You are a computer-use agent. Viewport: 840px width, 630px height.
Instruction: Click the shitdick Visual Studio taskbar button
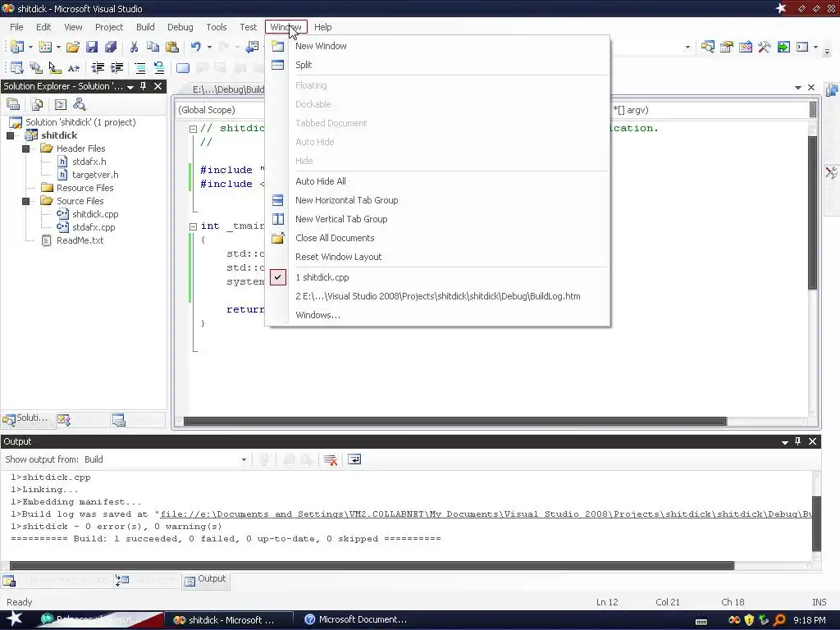[229, 620]
